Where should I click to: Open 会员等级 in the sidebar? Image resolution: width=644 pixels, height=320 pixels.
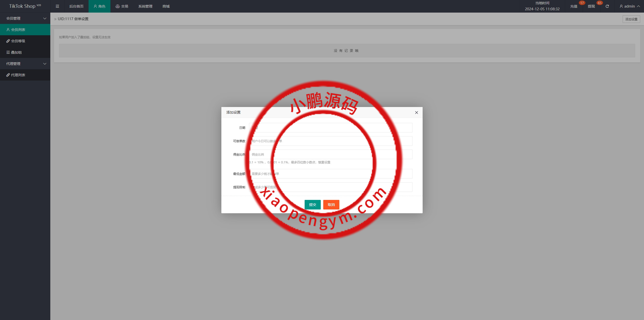(18, 41)
